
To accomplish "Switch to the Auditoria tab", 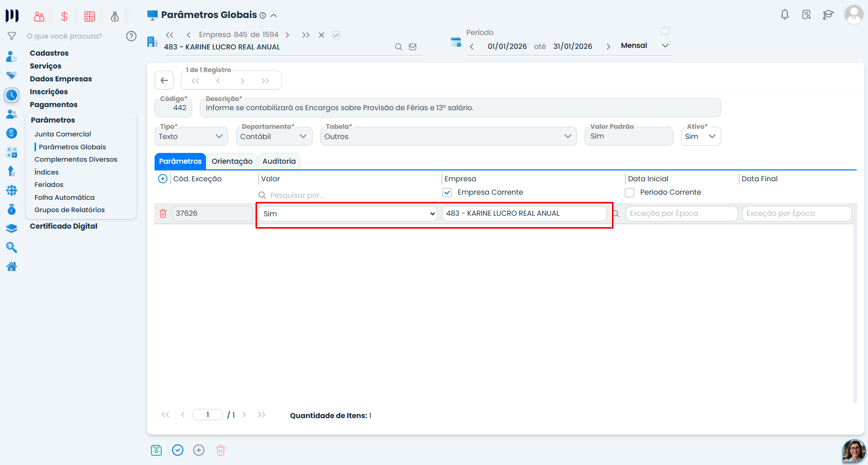I will [x=279, y=161].
